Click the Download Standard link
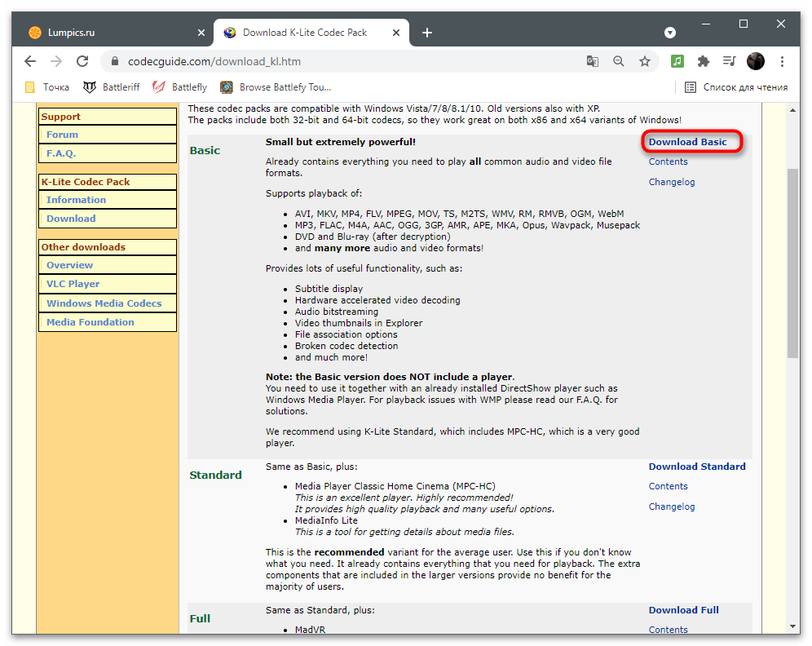This screenshot has width=812, height=646. (697, 467)
